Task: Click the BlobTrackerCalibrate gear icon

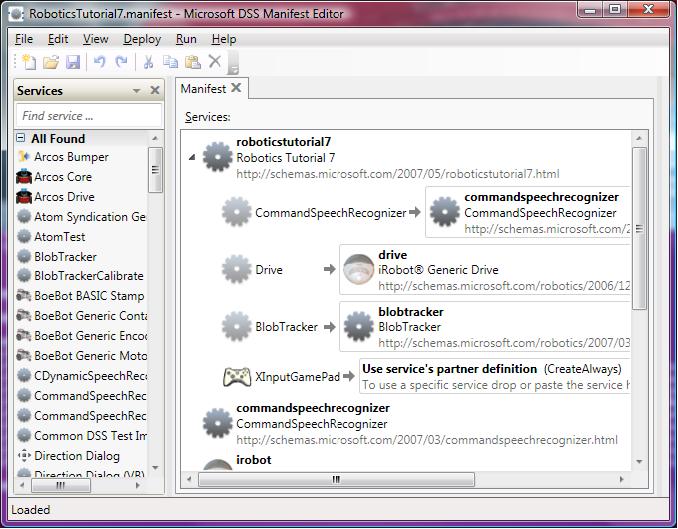Action: (24, 276)
